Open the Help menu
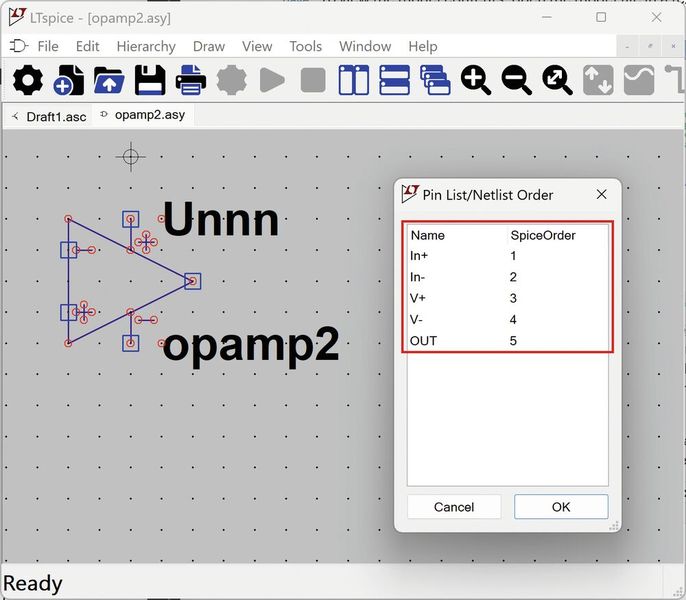This screenshot has height=600, width=686. 423,46
